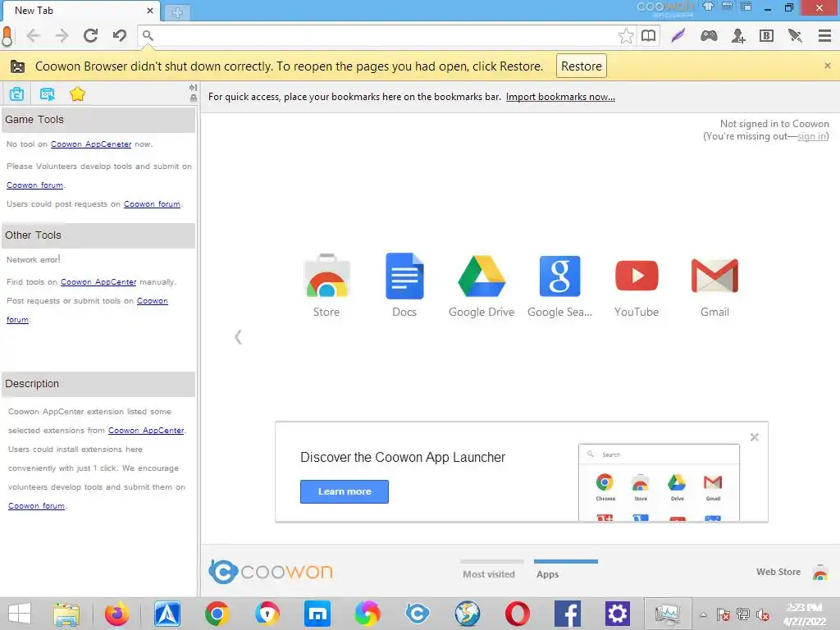840x630 pixels.
Task: Click Coowon forum link after 'post requests on'
Action: 152,204
